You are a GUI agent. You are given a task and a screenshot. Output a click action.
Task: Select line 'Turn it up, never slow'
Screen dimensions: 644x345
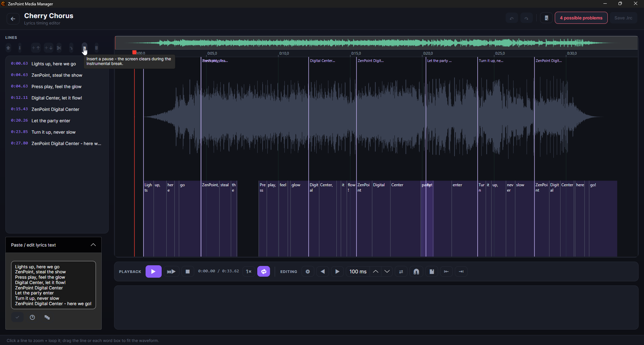[57, 132]
